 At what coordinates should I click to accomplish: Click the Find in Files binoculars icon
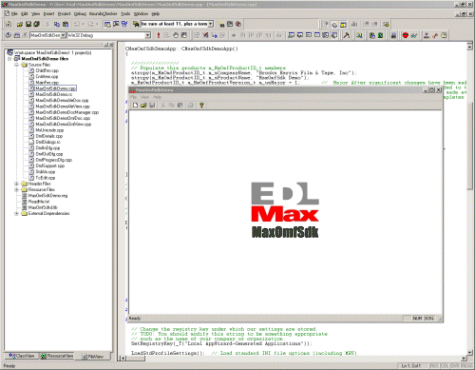coord(136,24)
